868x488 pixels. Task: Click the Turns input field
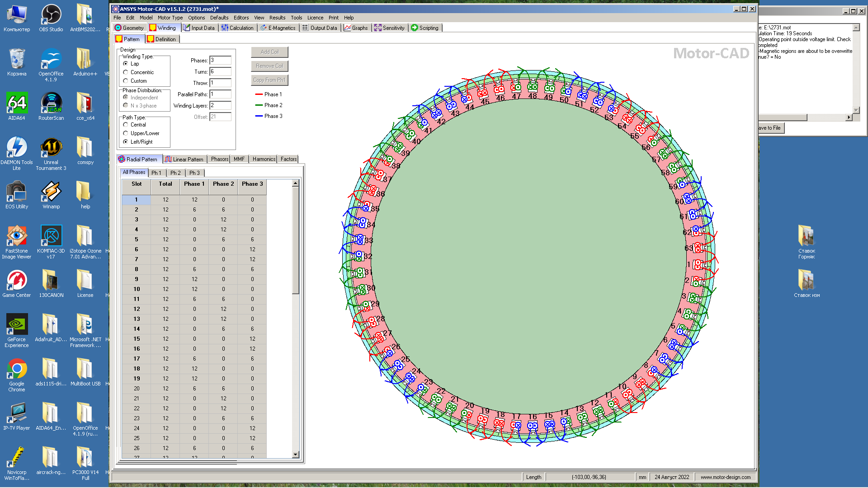[x=220, y=71]
